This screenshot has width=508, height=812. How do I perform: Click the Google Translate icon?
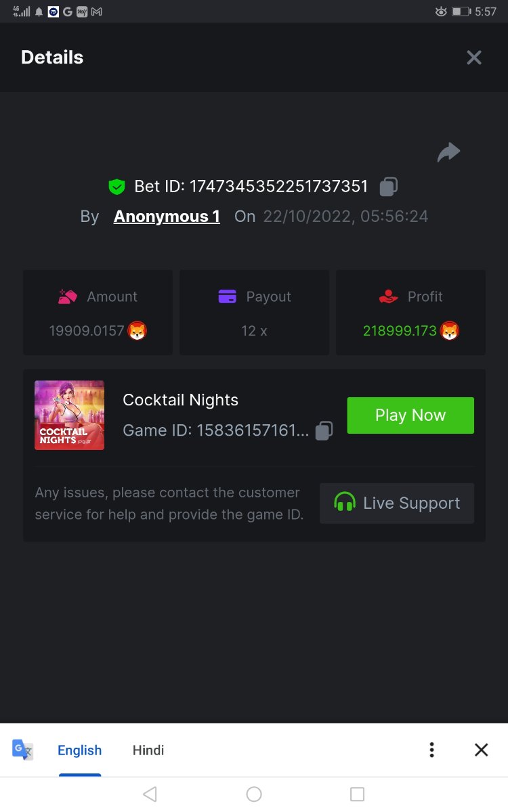click(22, 750)
